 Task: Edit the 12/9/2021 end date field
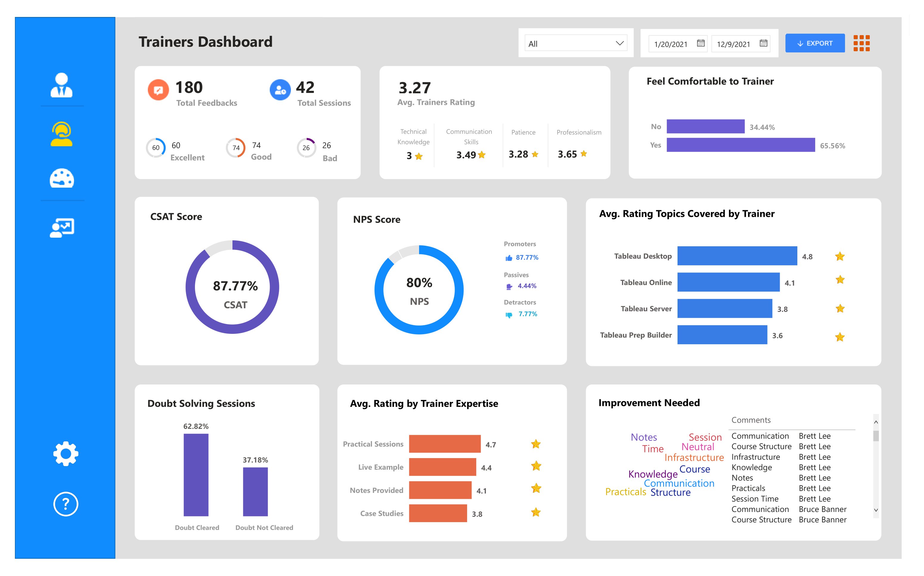click(x=733, y=44)
